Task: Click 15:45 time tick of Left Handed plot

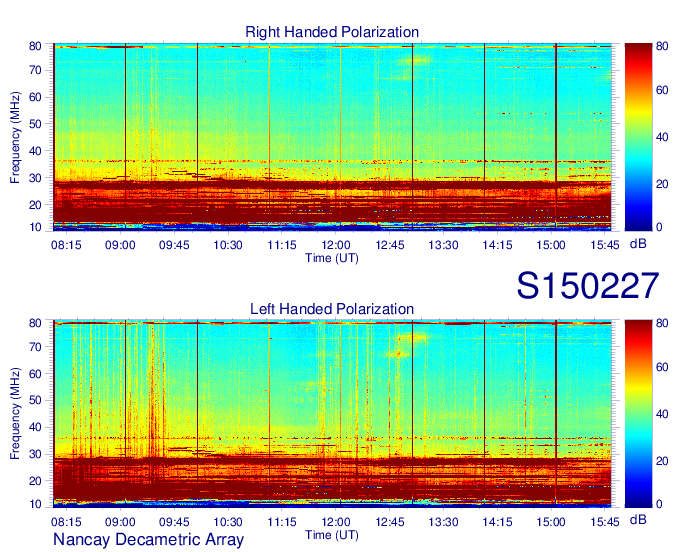Action: (x=605, y=522)
